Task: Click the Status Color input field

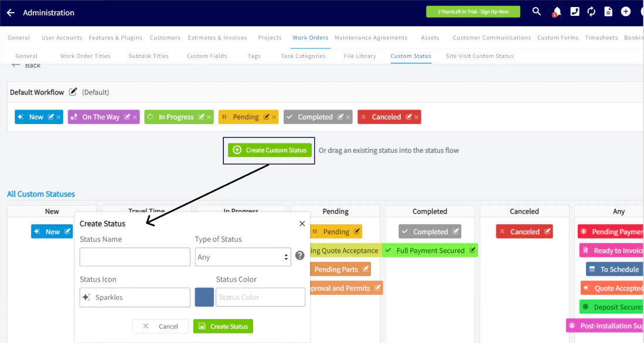Action: [260, 297]
